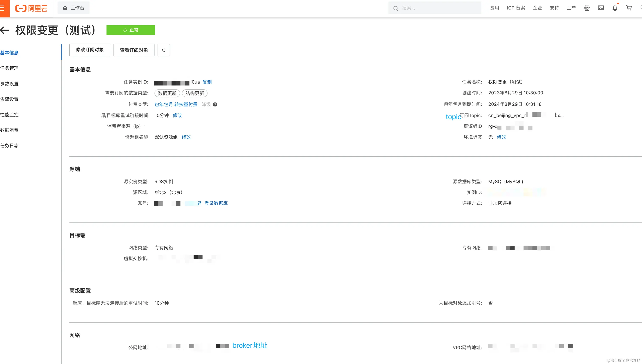Open 性能监控 sidebar tab
This screenshot has height=364, width=642.
10,115
